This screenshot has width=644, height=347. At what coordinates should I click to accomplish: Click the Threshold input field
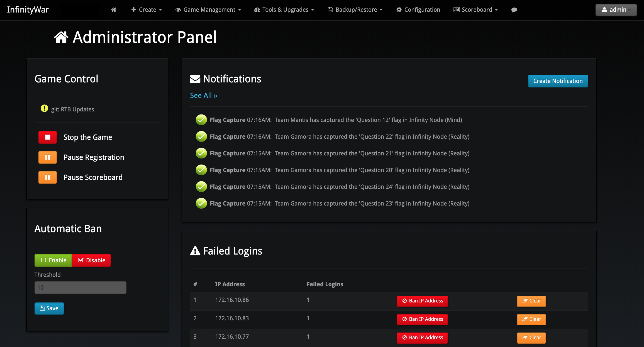pyautogui.click(x=80, y=287)
